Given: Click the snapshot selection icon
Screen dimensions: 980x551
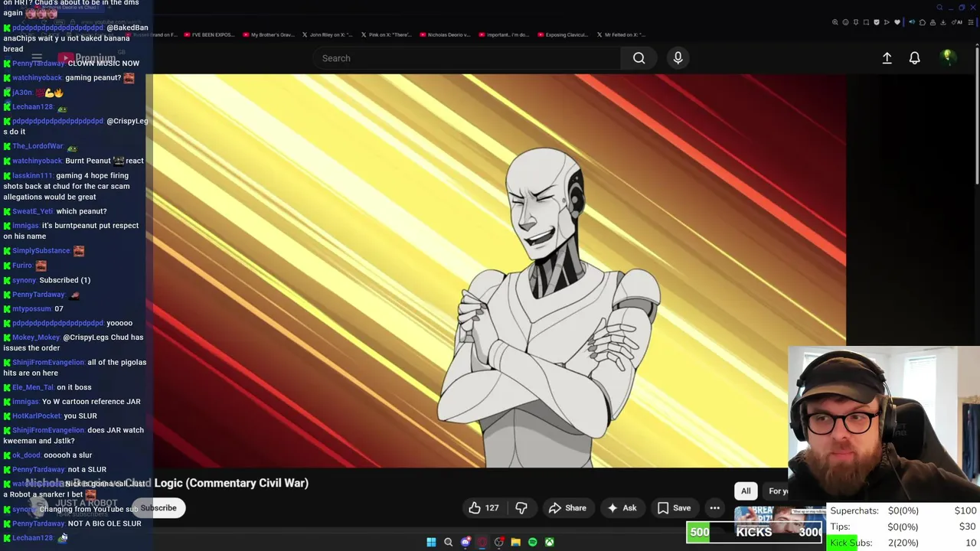Looking at the screenshot, I should [x=866, y=22].
